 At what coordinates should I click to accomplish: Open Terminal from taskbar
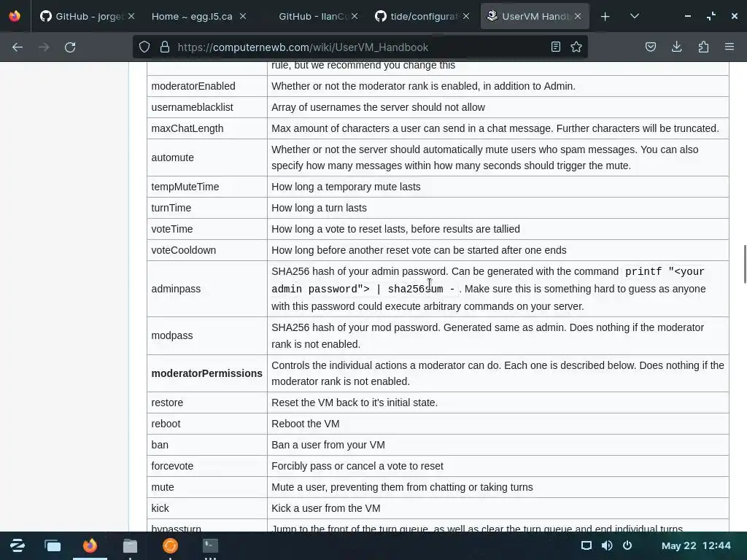(x=210, y=545)
